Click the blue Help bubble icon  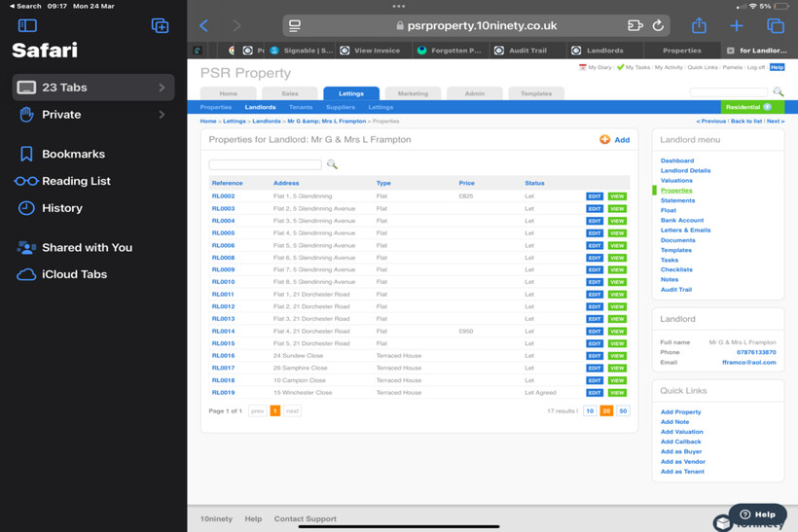[x=757, y=514]
